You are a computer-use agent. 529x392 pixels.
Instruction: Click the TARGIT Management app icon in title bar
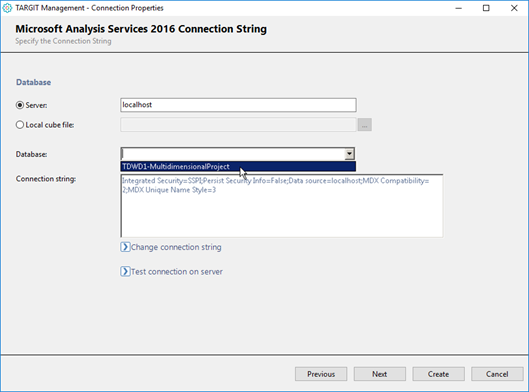point(7,8)
